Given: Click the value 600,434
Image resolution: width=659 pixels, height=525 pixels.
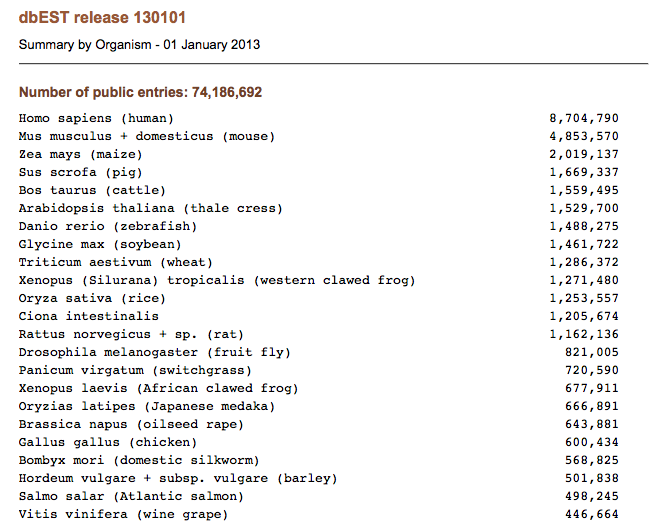Looking at the screenshot, I should click(592, 442).
